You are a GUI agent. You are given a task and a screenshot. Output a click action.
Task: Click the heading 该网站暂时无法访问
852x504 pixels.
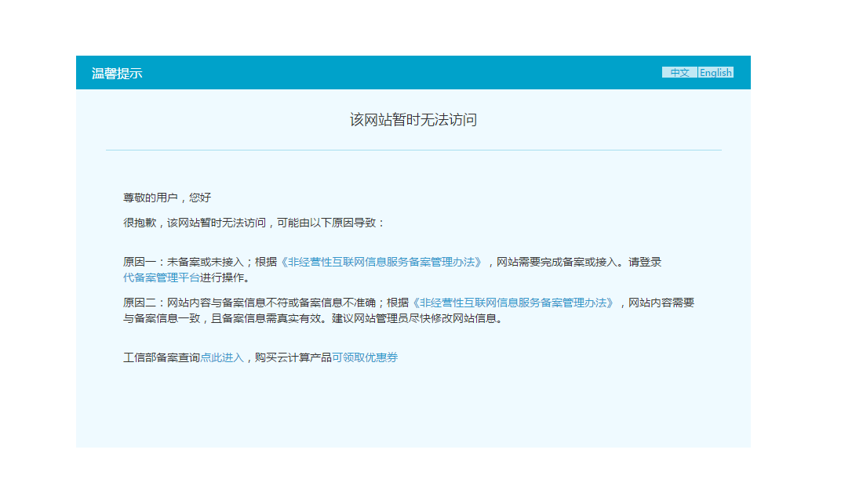click(x=413, y=119)
